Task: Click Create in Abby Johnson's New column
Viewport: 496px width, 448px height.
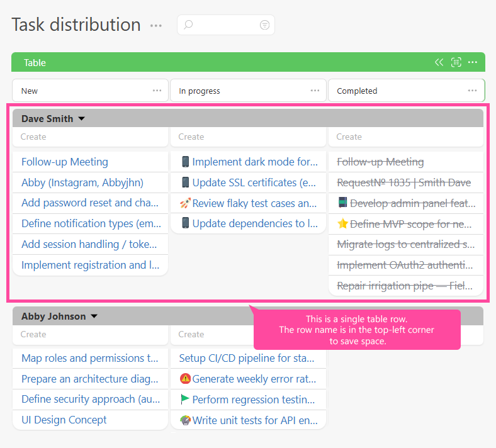Action: click(x=33, y=334)
